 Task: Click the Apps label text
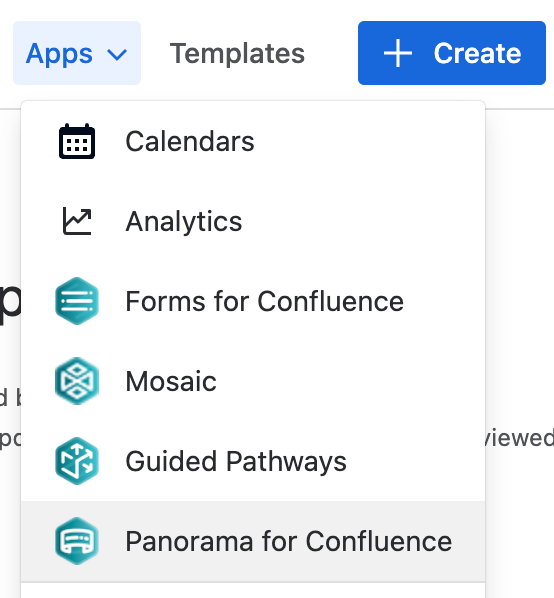coord(59,54)
